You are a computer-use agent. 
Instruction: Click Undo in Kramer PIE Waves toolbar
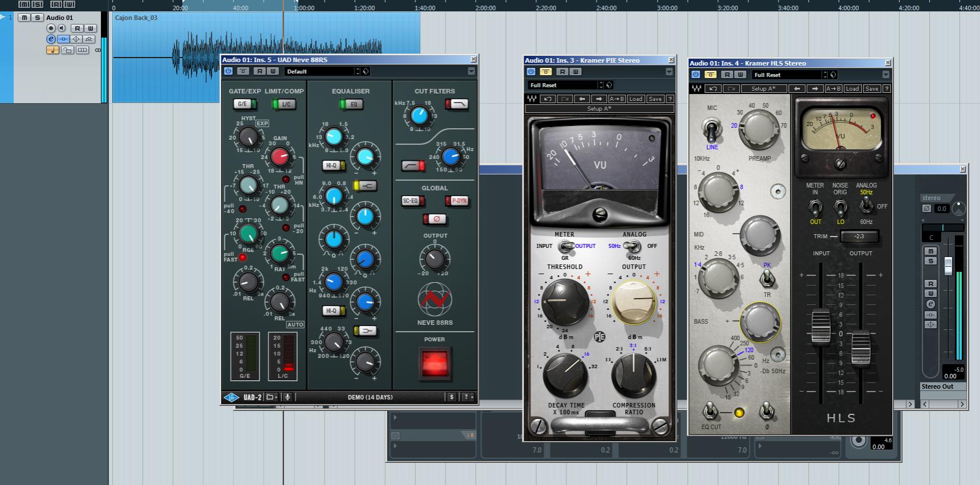(548, 99)
